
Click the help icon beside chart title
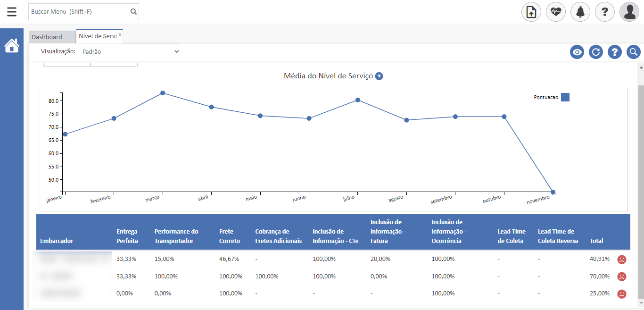(x=379, y=76)
